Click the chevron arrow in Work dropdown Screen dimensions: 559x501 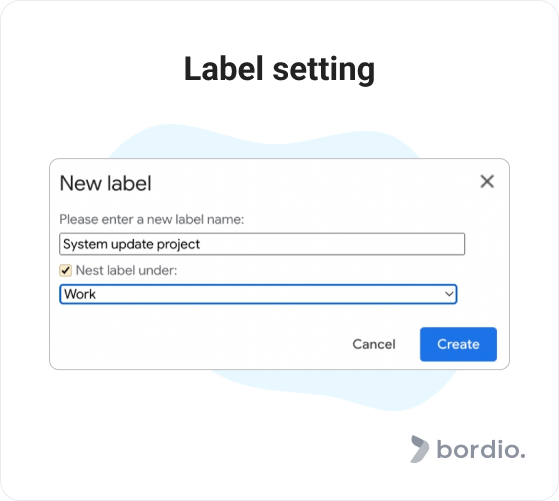click(x=449, y=294)
